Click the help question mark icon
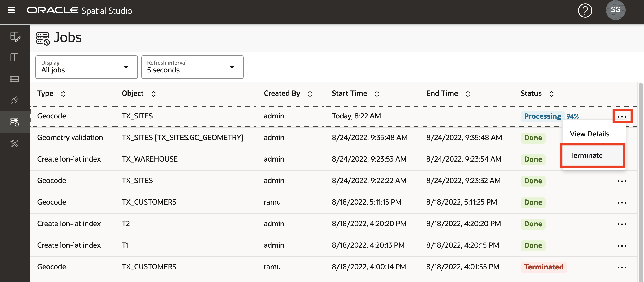The width and height of the screenshot is (644, 282). click(585, 11)
